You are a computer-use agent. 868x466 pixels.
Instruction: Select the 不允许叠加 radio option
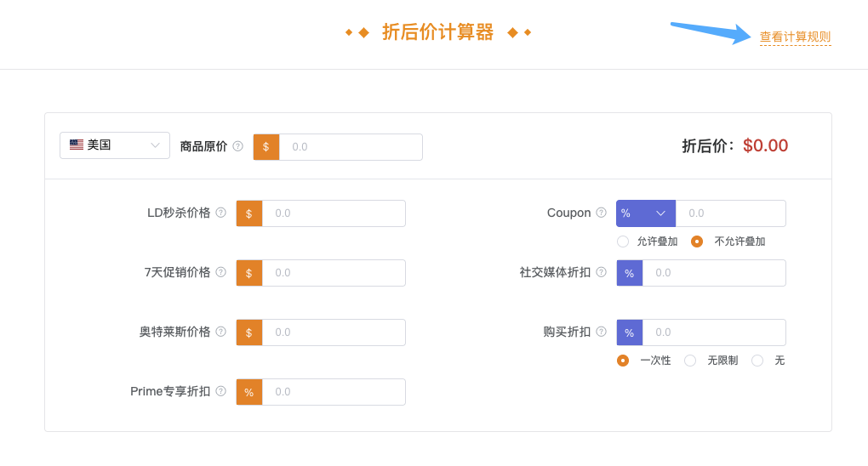pos(697,242)
